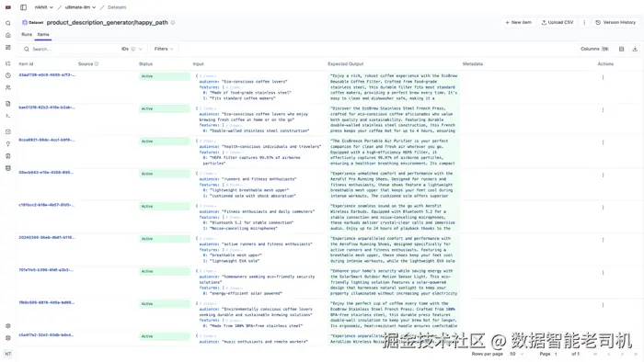Click input text "lightweight EVA sole"
This screenshot has width=644, height=362.
[x=235, y=261]
